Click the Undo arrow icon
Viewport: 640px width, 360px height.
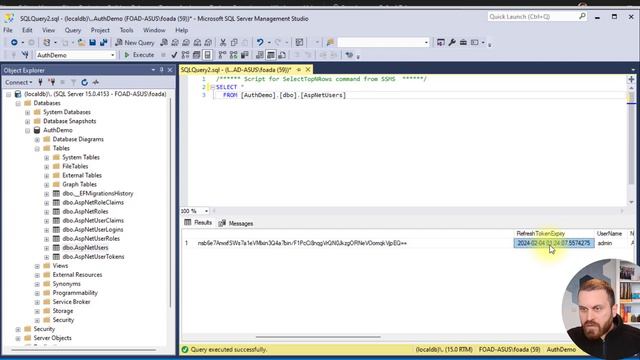(260, 42)
